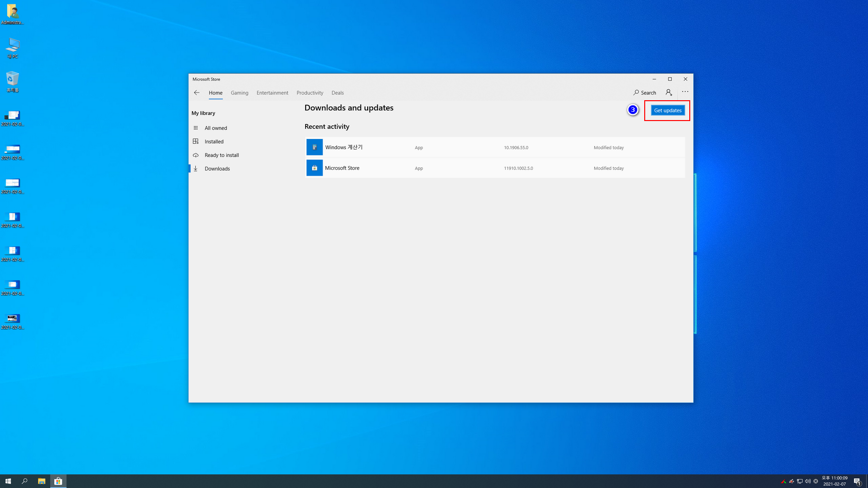Close the Microsoft Store window

point(685,79)
